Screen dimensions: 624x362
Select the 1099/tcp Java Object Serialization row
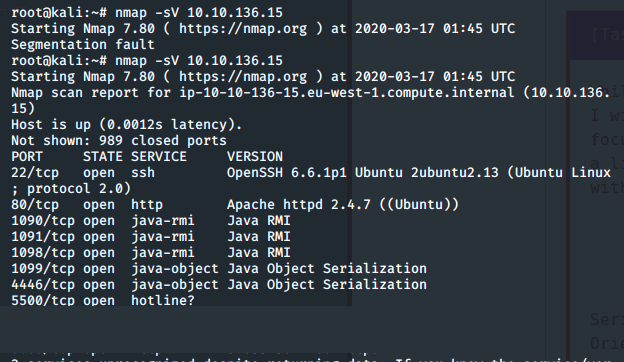coord(219,269)
